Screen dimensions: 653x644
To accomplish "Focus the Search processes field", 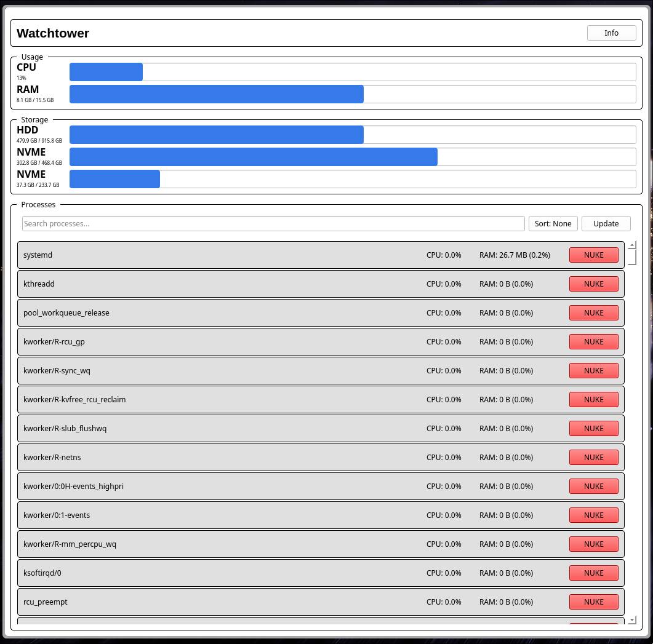I will point(273,223).
